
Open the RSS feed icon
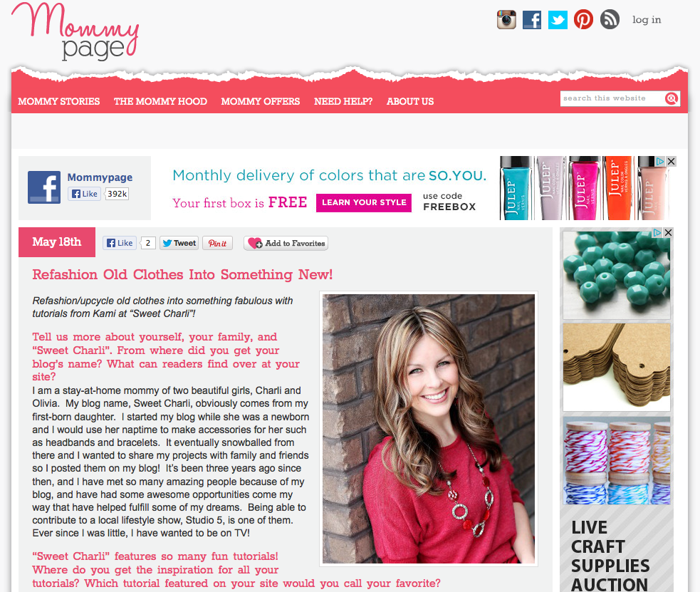click(x=610, y=20)
